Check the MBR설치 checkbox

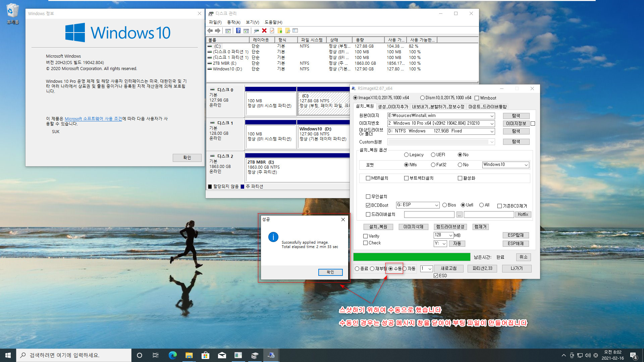368,178
